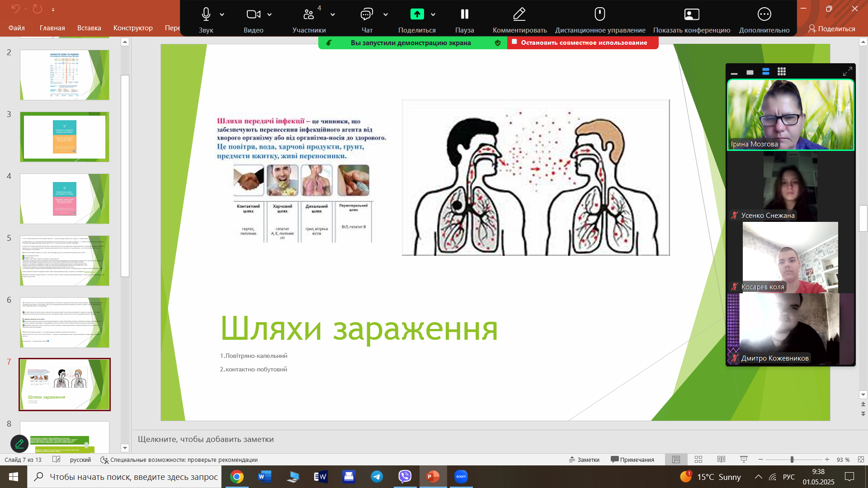Switch to Конструктор ribbon tab
Image resolution: width=868 pixels, height=488 pixels.
tap(133, 28)
